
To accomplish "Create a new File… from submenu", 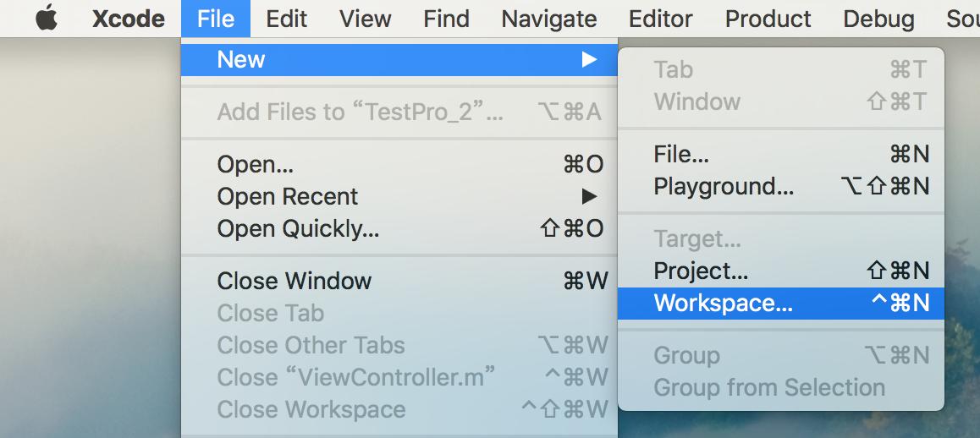I will pos(780,155).
